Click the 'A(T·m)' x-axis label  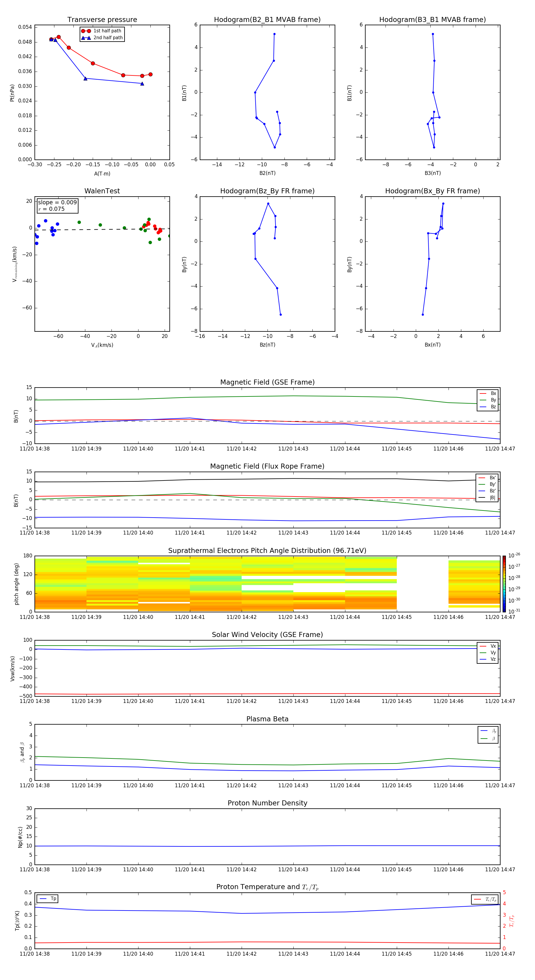pos(102,174)
